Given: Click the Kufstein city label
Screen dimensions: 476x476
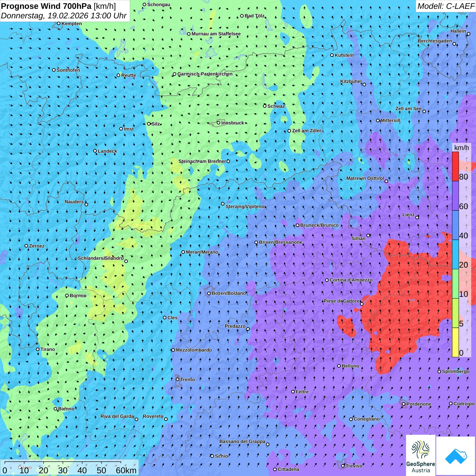Looking at the screenshot, I should pos(344,55).
